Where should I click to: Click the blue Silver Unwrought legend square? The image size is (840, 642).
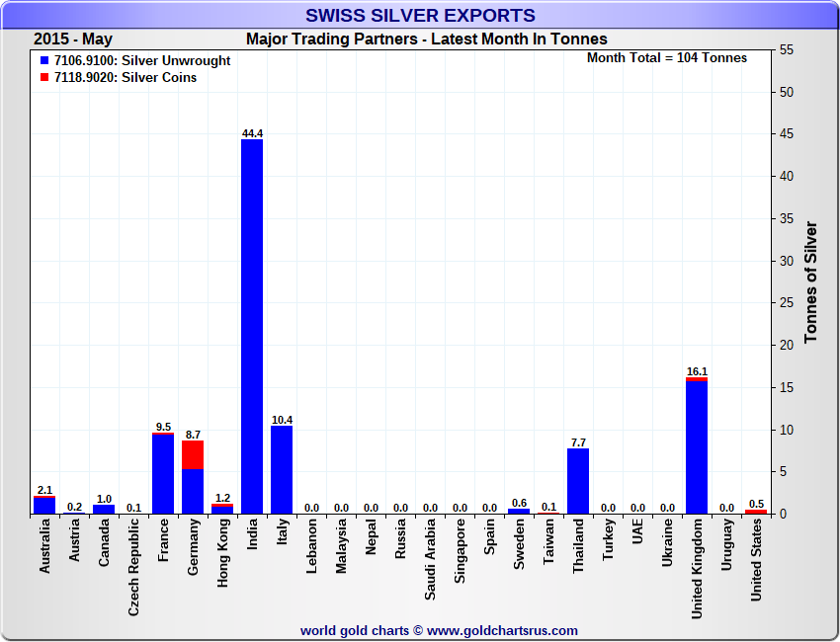tap(44, 61)
